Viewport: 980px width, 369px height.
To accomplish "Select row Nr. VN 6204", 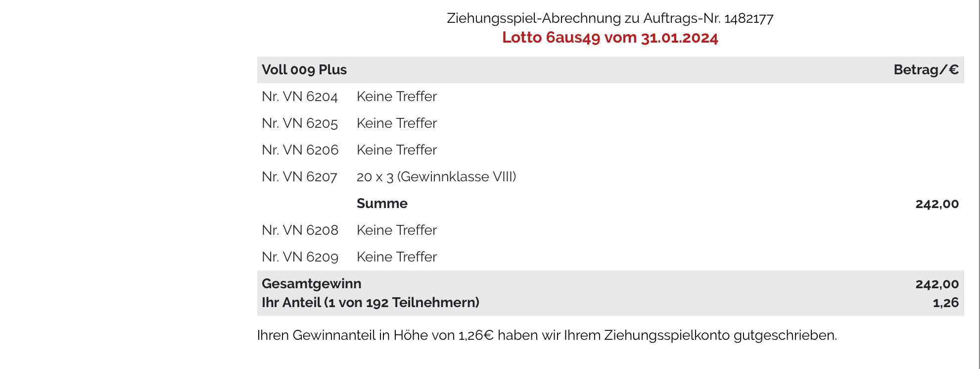I will (610, 97).
